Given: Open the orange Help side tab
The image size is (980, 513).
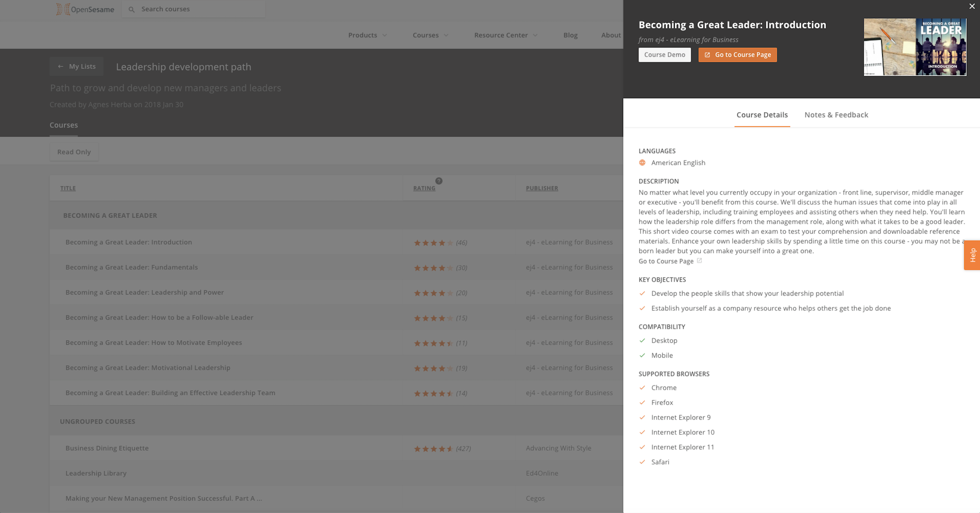Looking at the screenshot, I should tap(972, 255).
